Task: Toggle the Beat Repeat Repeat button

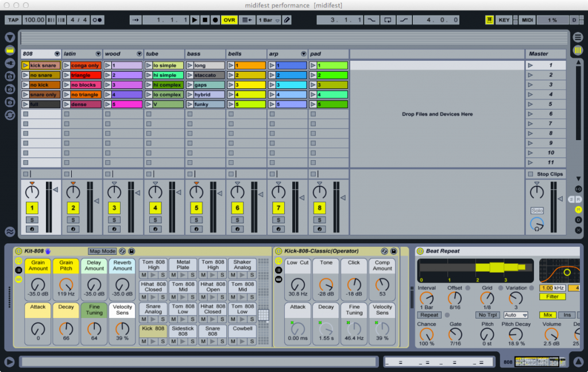Action: pos(429,315)
